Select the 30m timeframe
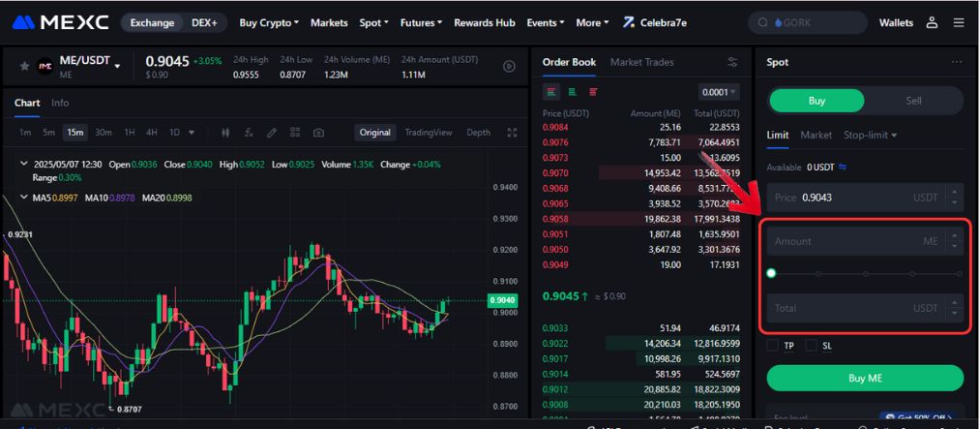Screen dimensions: 980x429 tap(104, 133)
